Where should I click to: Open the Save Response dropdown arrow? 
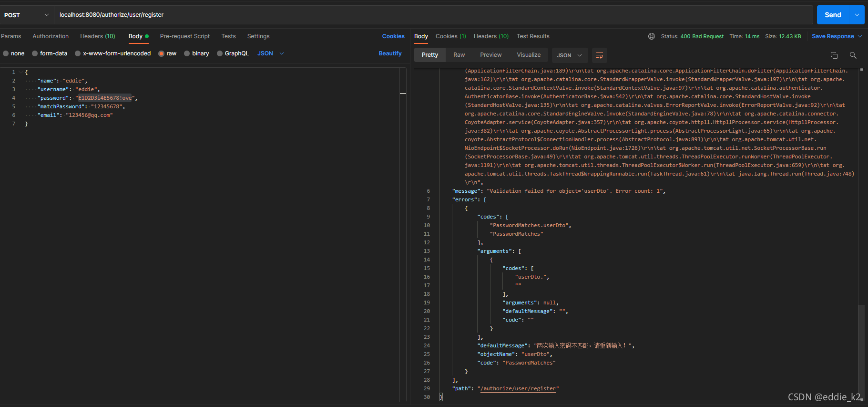pyautogui.click(x=860, y=36)
